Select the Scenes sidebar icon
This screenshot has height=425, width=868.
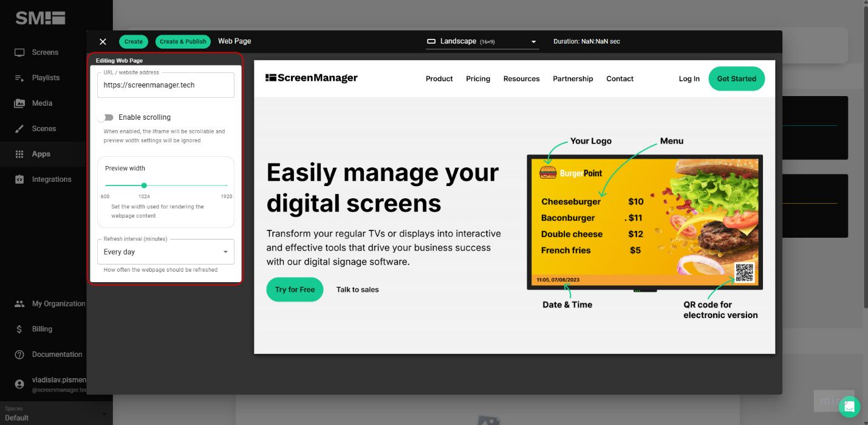[20, 128]
